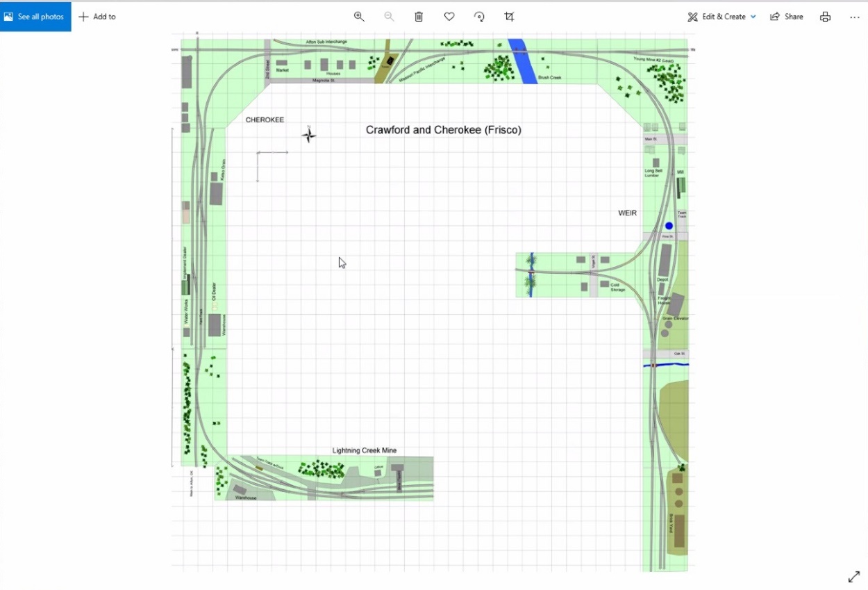Click the CHEROKEE label on the track plan
This screenshot has height=590, width=868.
tap(265, 120)
